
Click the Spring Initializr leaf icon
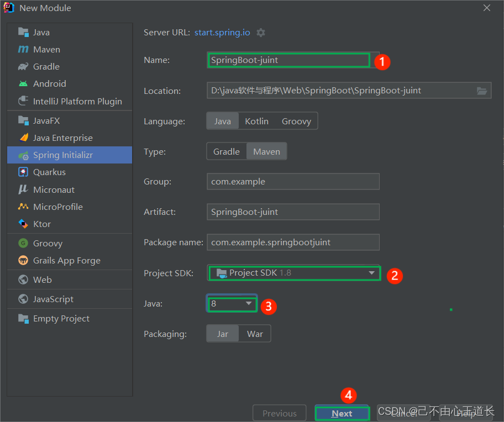click(x=23, y=155)
